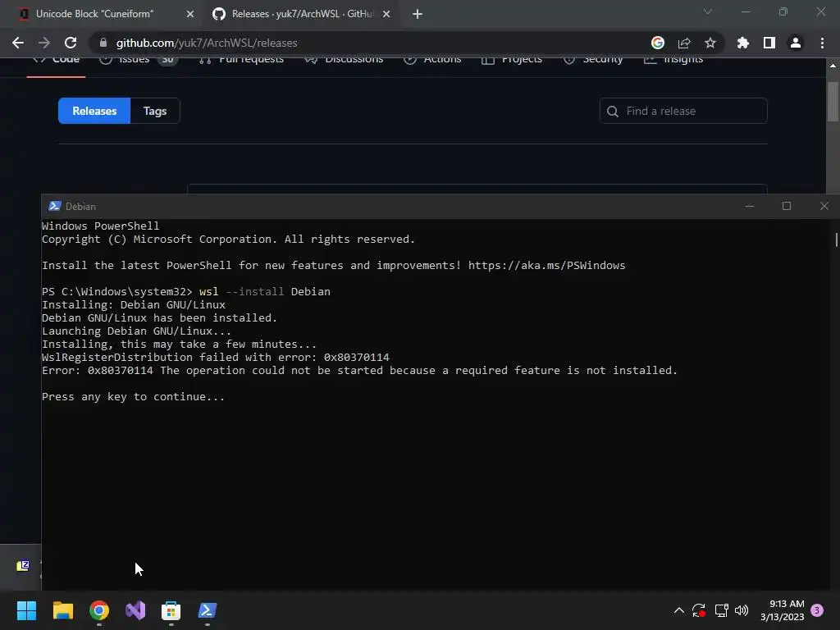Click the sync update tray icon

pos(699,610)
